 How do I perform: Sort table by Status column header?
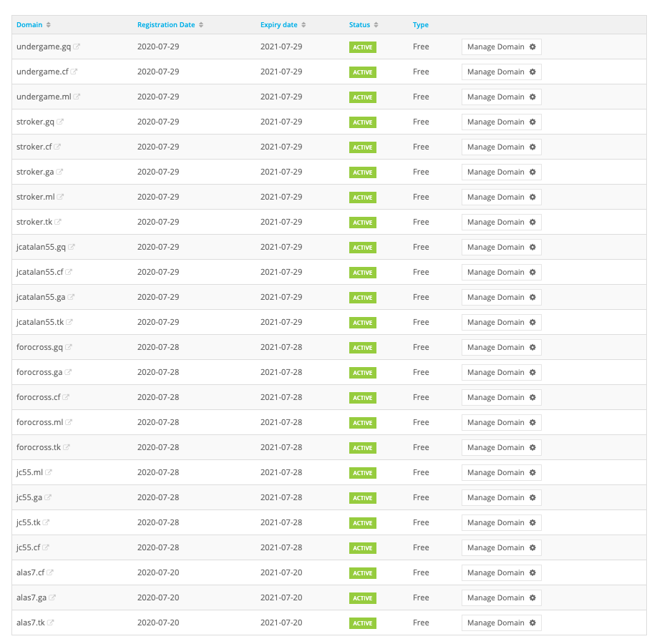pyautogui.click(x=364, y=24)
